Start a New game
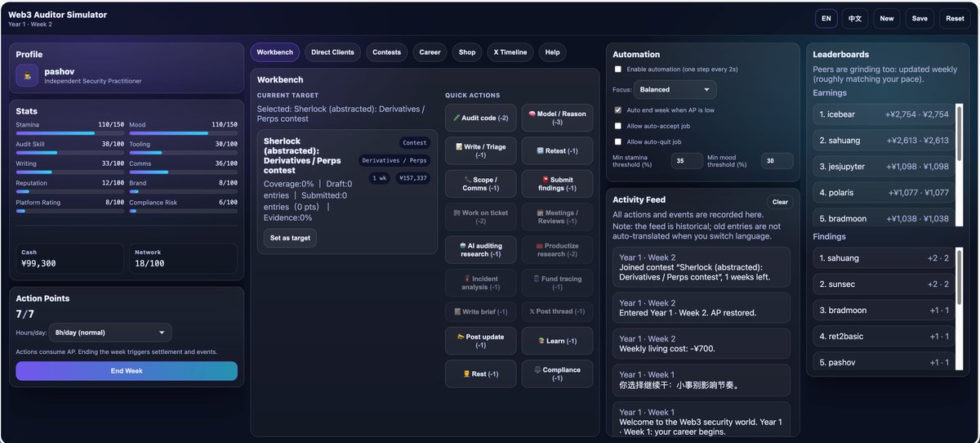This screenshot has height=443, width=980. tap(887, 18)
